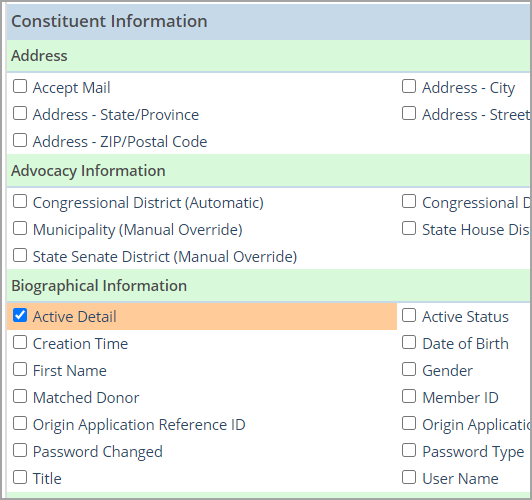Check the Active Status checkbox

(409, 315)
